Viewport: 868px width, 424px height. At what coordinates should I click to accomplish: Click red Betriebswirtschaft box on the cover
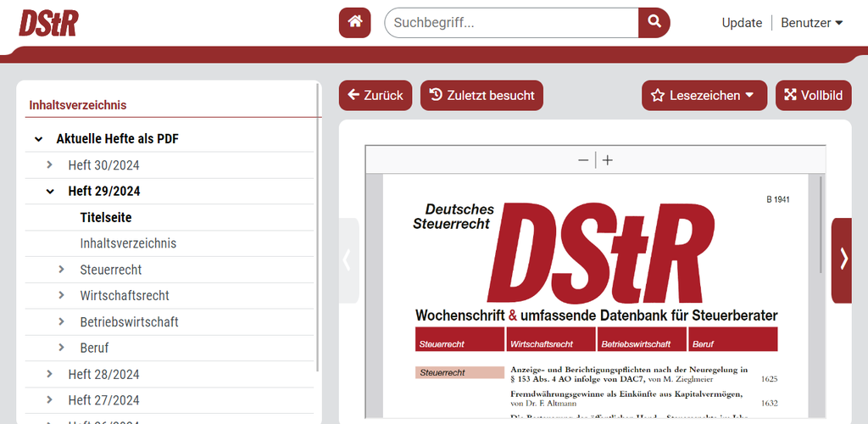[x=643, y=338]
